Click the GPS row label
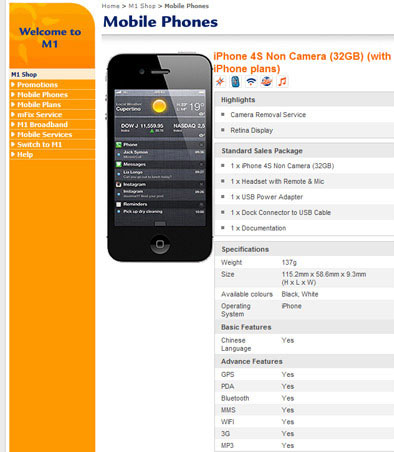Screen dimensions: 394x452 coord(228,375)
